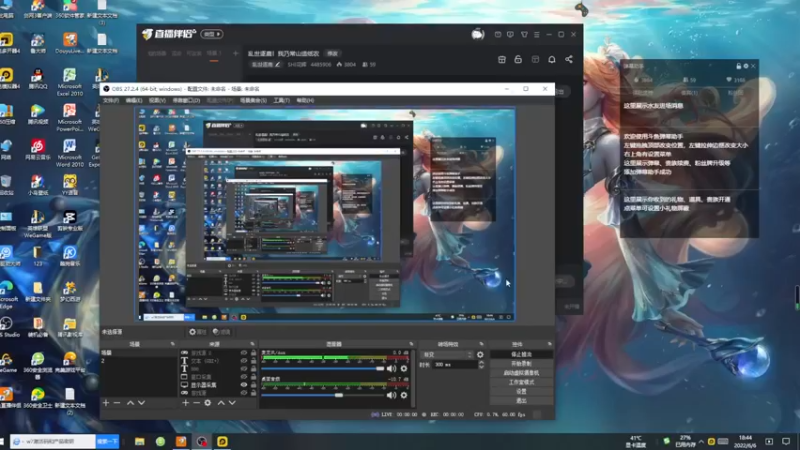Image resolution: width=800 pixels, height=450 pixels.
Task: Click the pencil edit icon beside game category
Action: (278, 65)
